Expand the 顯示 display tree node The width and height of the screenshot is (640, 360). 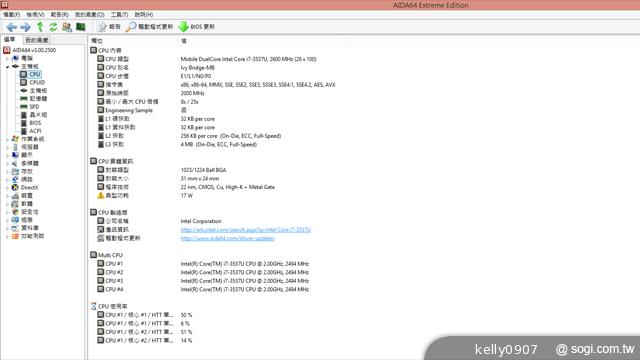7,155
